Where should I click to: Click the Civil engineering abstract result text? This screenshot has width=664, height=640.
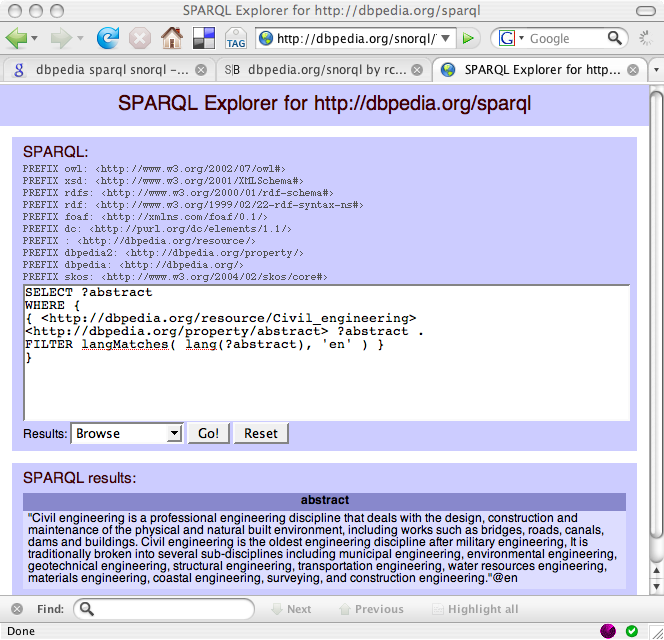pos(324,548)
